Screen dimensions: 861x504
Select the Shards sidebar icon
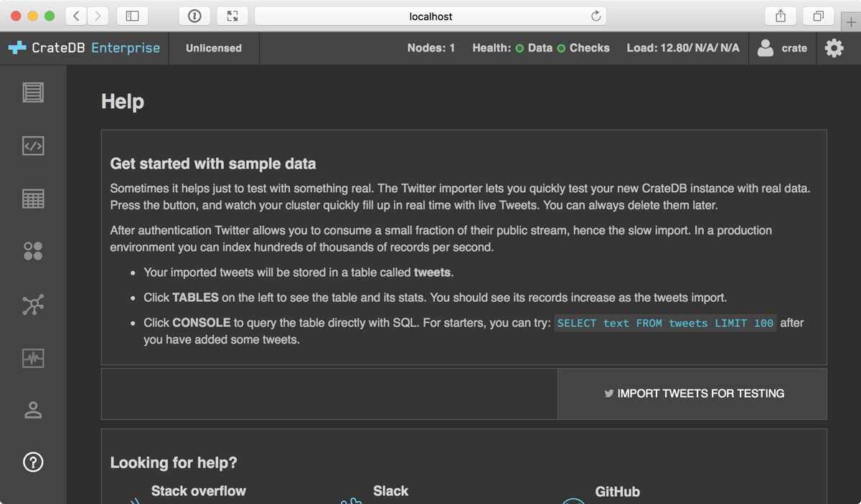pyautogui.click(x=33, y=251)
